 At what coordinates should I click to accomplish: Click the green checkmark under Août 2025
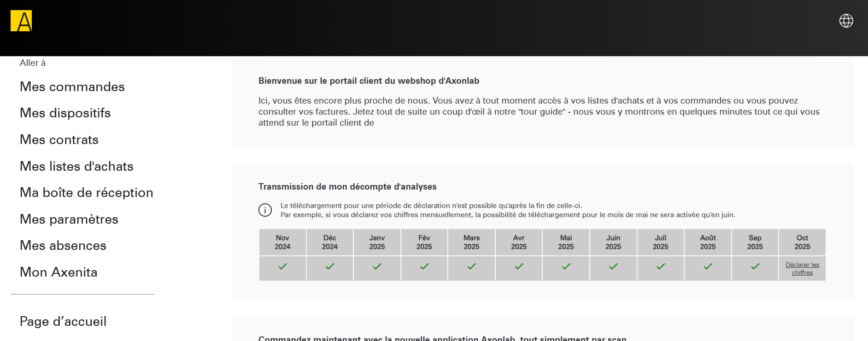click(x=708, y=266)
